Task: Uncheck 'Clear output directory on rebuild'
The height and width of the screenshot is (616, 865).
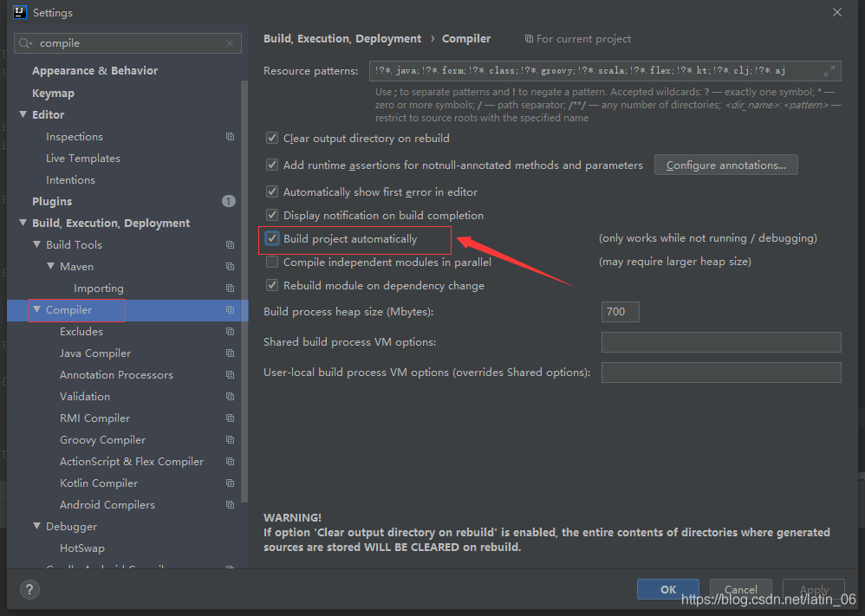Action: [x=271, y=138]
